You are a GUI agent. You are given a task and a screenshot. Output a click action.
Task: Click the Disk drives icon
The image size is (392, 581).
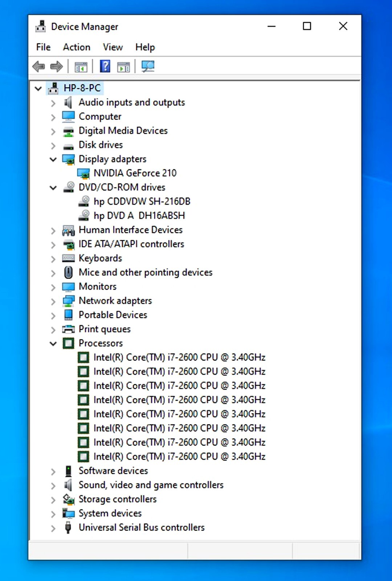[68, 147]
